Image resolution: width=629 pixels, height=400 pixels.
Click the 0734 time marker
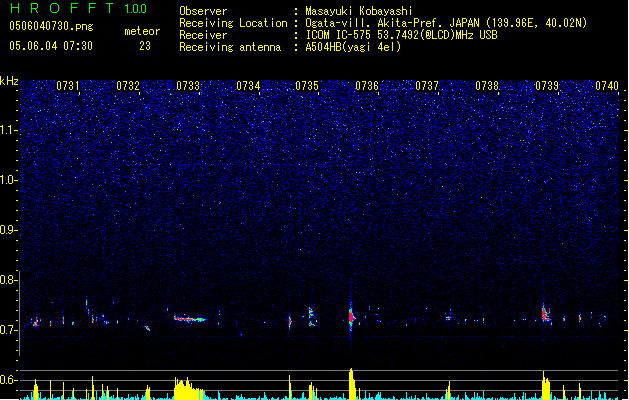248,86
